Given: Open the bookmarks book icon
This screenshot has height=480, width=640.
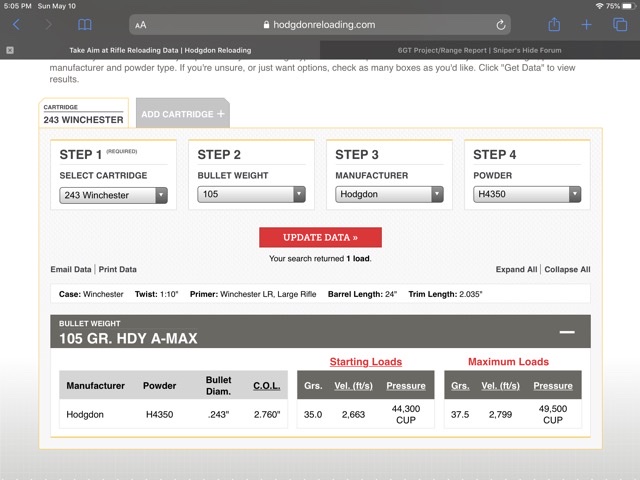Looking at the screenshot, I should tap(84, 25).
